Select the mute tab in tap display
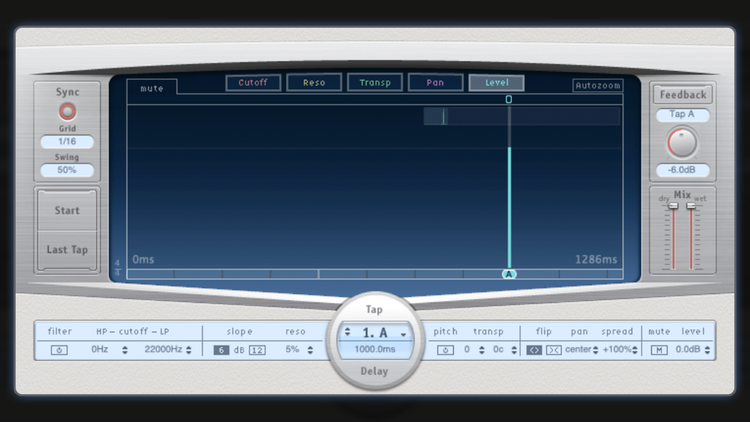This screenshot has width=750, height=422. click(152, 88)
